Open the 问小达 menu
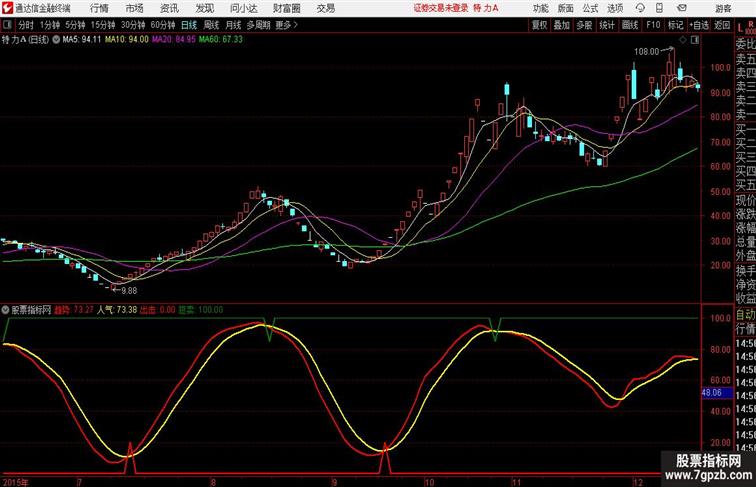The width and height of the screenshot is (756, 487). 244,8
